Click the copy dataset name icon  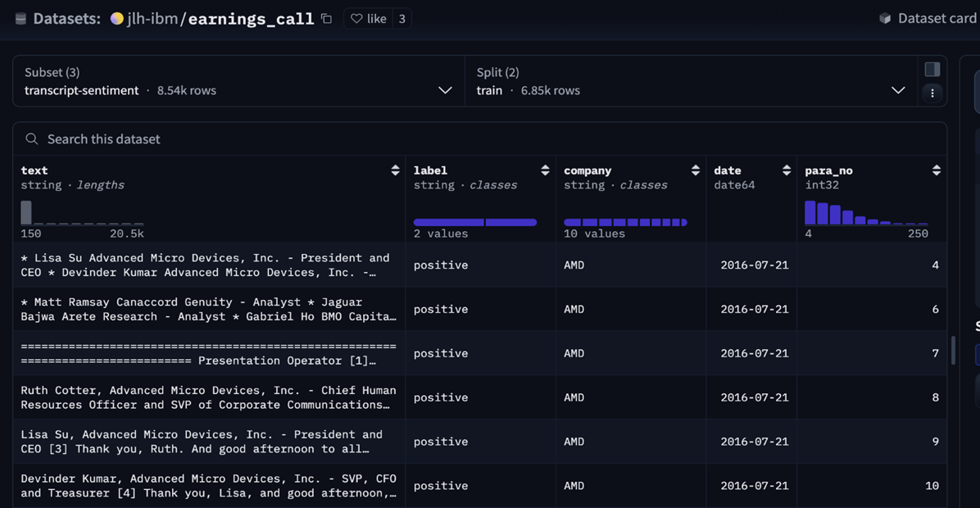tap(327, 19)
